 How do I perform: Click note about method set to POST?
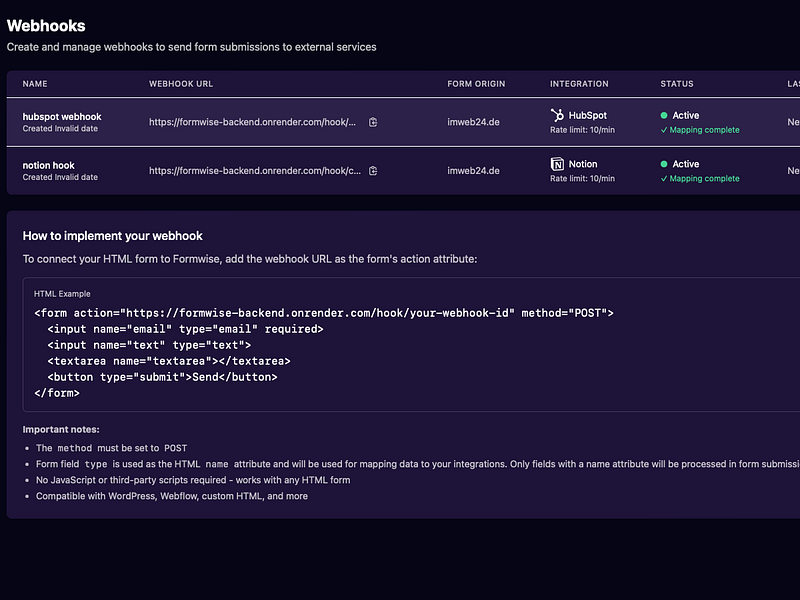tap(111, 448)
